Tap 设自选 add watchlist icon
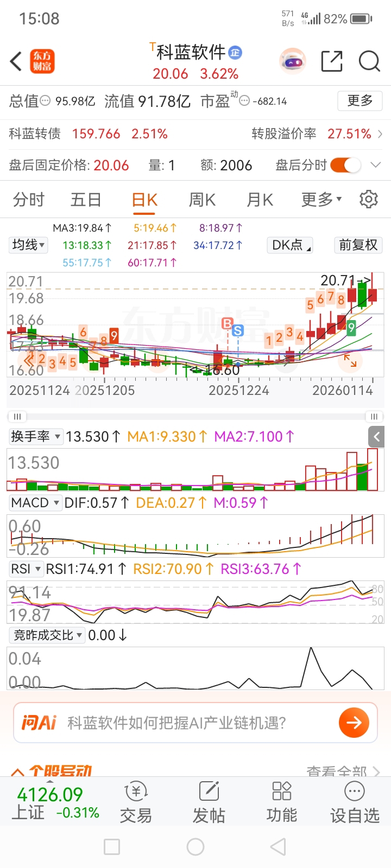The image size is (391, 868). click(355, 803)
